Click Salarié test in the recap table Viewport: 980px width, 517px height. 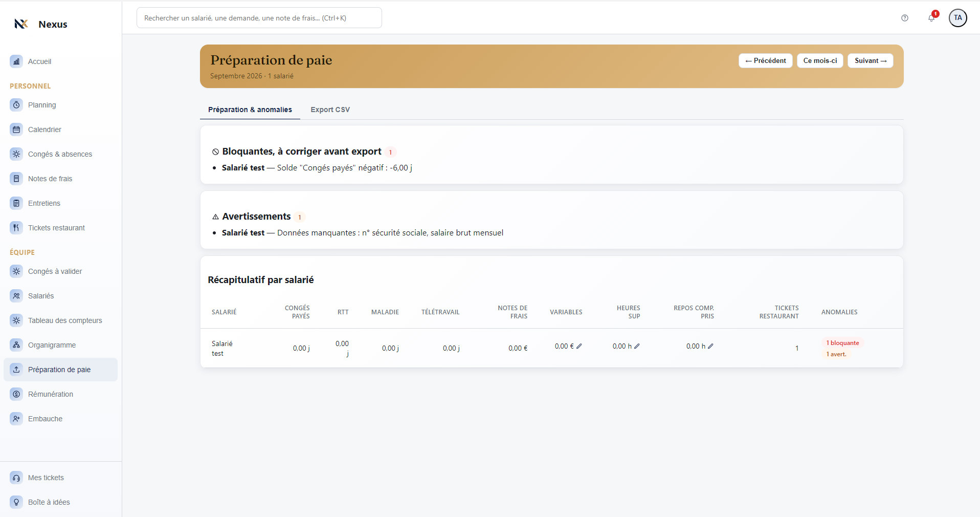pos(222,348)
